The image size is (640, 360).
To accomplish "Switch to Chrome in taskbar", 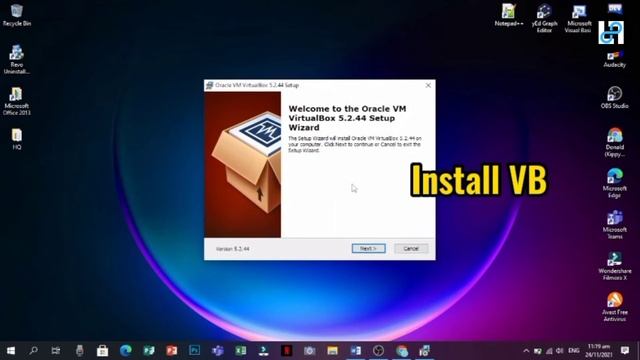I will coord(402,351).
